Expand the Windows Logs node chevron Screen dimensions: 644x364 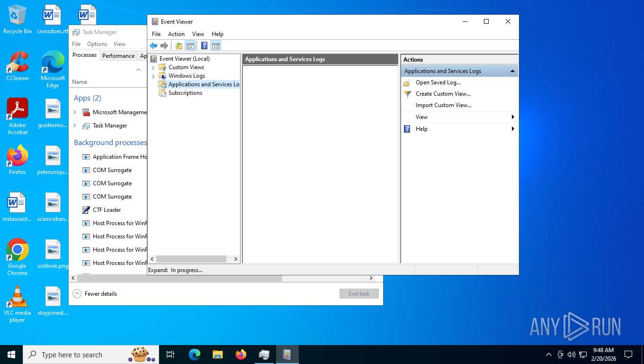[x=153, y=76]
